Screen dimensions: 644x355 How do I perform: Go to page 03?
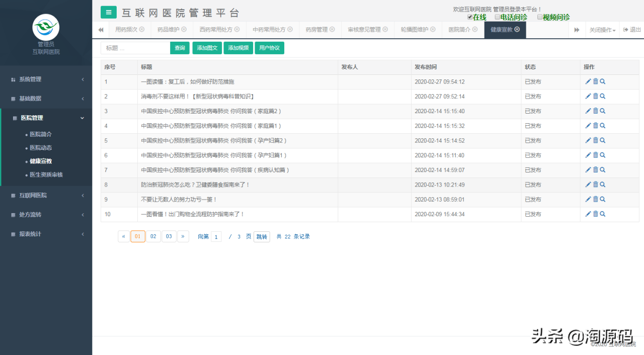pos(169,237)
